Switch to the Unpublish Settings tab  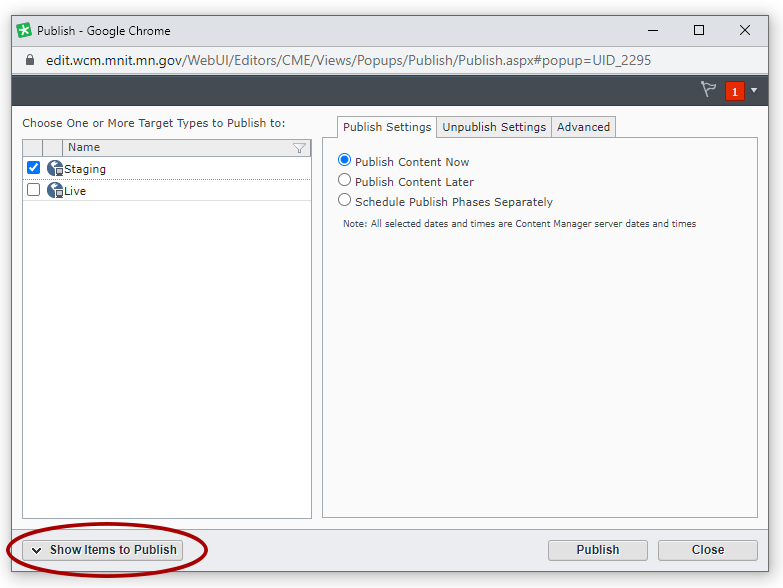point(494,127)
